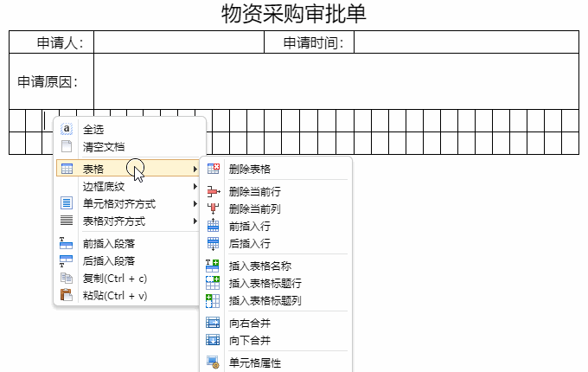Click the 单元格属性 cell properties icon
This screenshot has width=588, height=372.
pos(214,362)
